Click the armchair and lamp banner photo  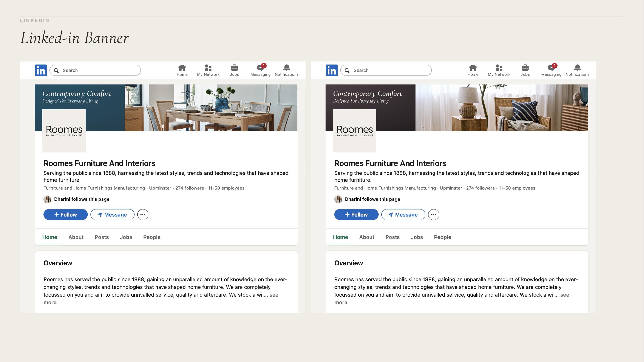(502, 108)
